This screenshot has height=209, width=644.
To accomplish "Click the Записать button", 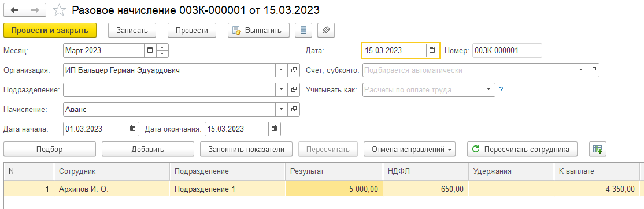I will tap(132, 30).
